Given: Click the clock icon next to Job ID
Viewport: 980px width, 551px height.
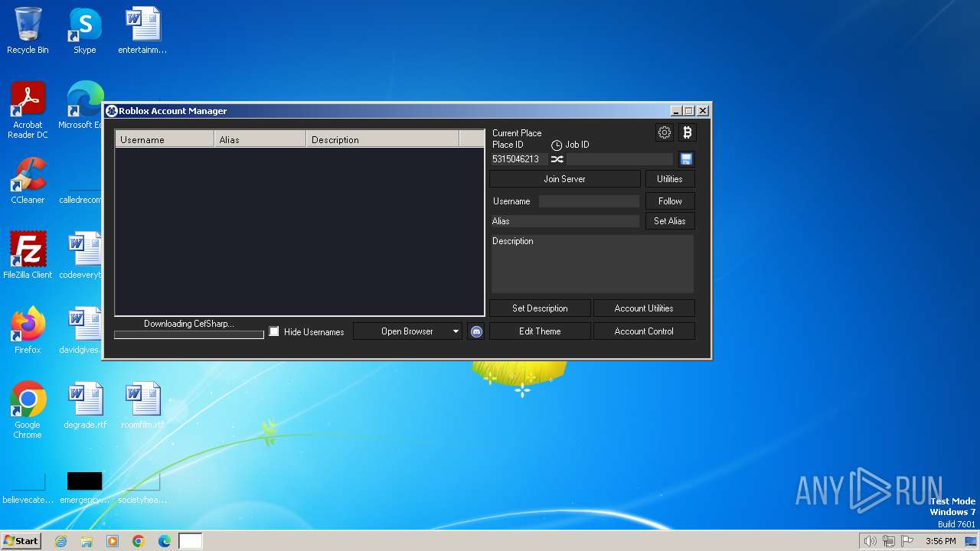Looking at the screenshot, I should [557, 145].
